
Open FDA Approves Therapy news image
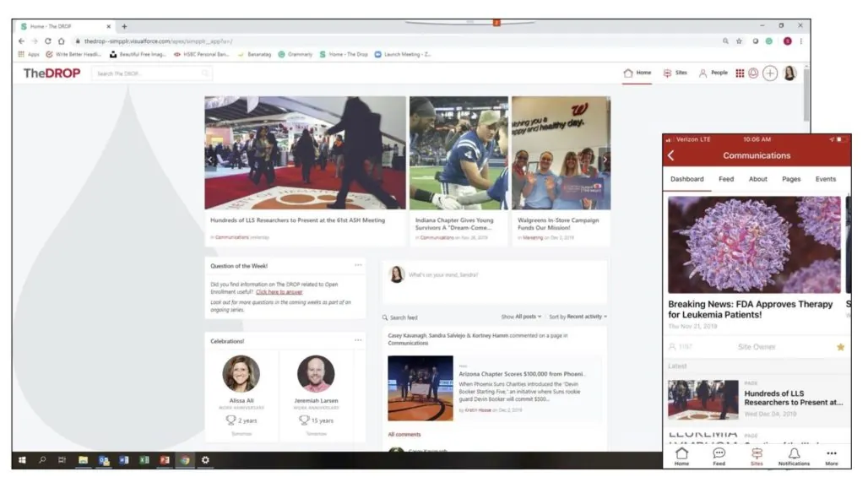click(754, 245)
